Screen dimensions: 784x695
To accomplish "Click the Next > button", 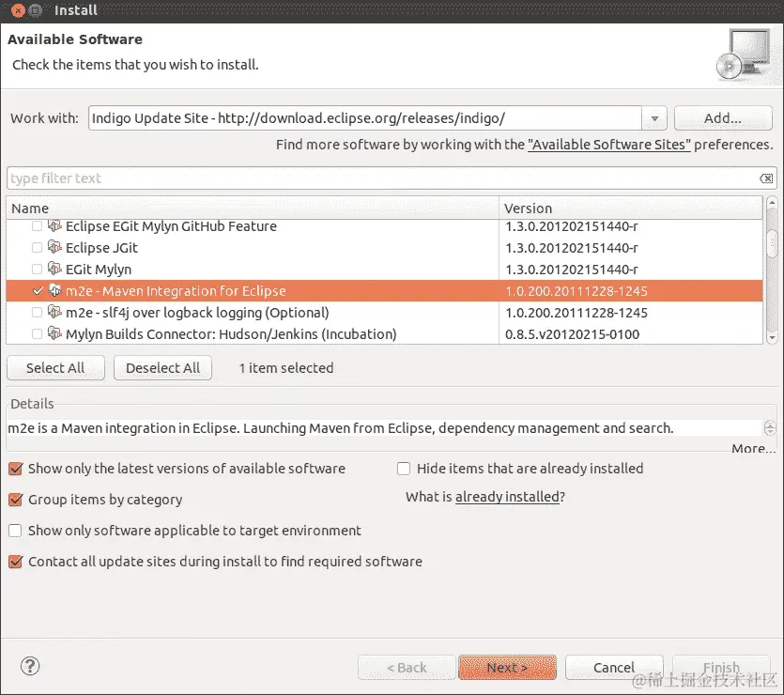I will [x=507, y=668].
